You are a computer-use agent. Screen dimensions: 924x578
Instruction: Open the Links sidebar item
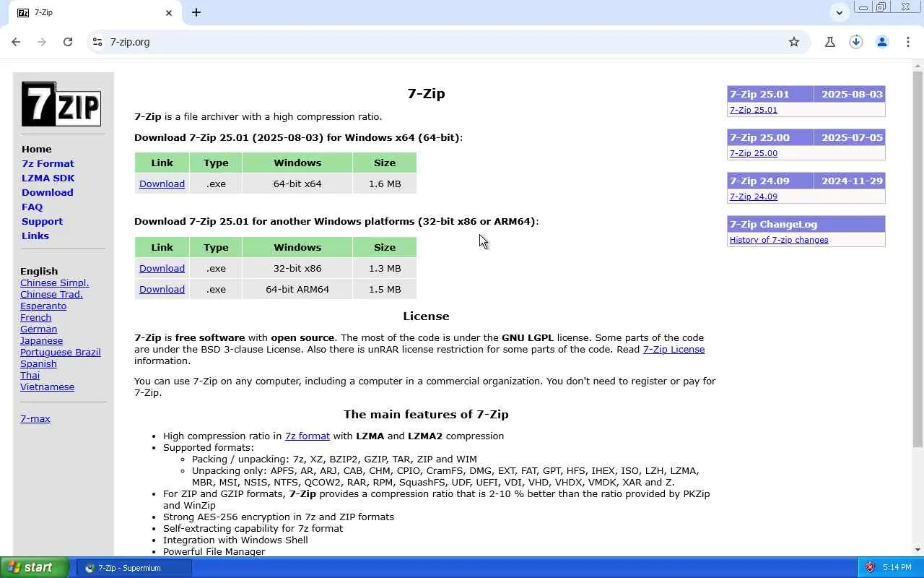pyautogui.click(x=35, y=236)
